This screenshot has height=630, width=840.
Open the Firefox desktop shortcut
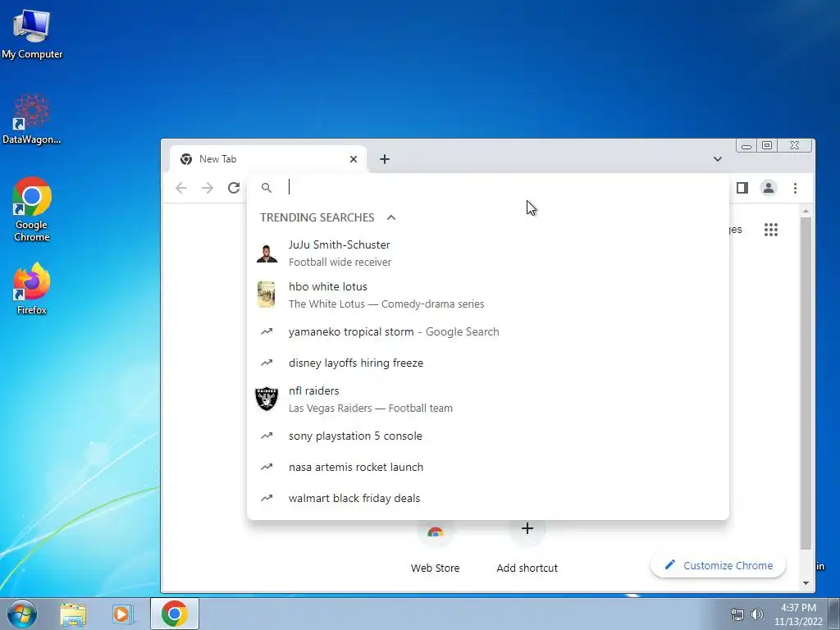[x=32, y=288]
